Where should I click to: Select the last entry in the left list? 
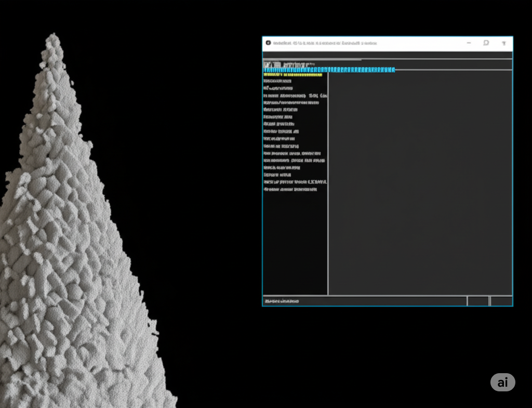[x=290, y=189]
